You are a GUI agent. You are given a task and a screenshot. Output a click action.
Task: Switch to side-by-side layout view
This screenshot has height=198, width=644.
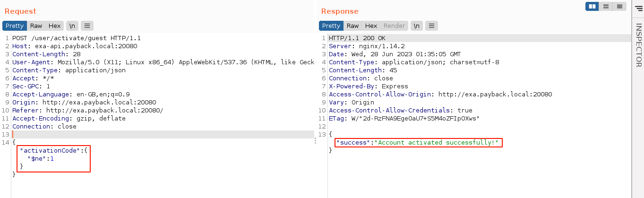point(592,6)
